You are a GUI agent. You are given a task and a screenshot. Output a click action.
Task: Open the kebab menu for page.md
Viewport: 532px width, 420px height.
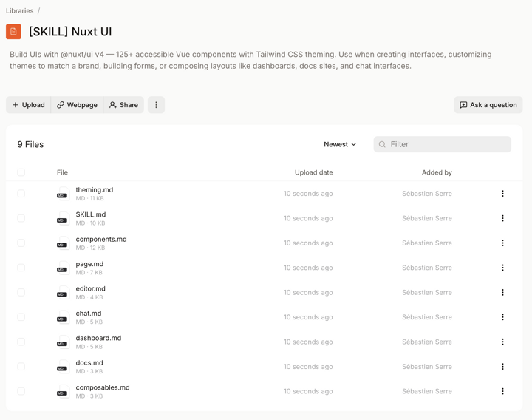coord(502,268)
